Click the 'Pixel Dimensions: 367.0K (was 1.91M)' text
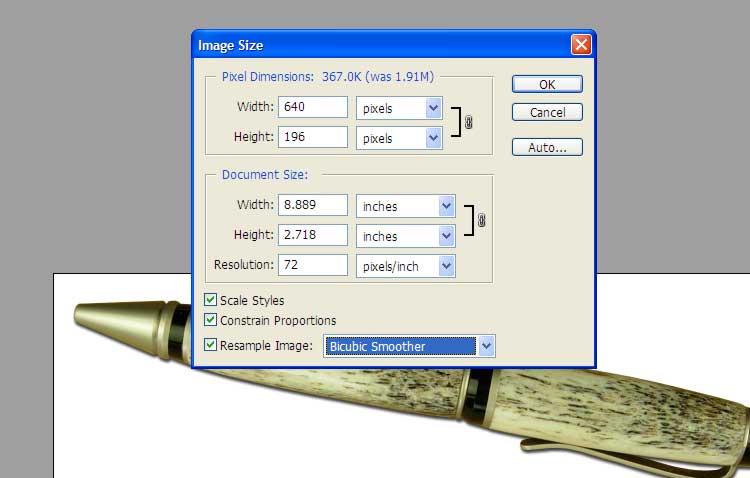The image size is (750, 478). [328, 77]
